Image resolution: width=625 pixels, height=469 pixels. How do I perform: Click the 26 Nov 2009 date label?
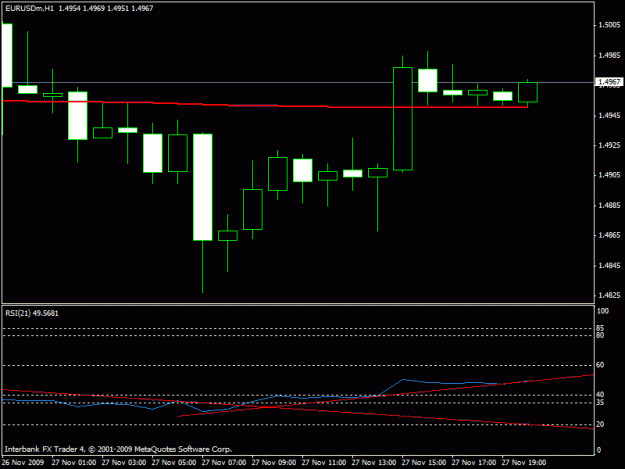23,462
